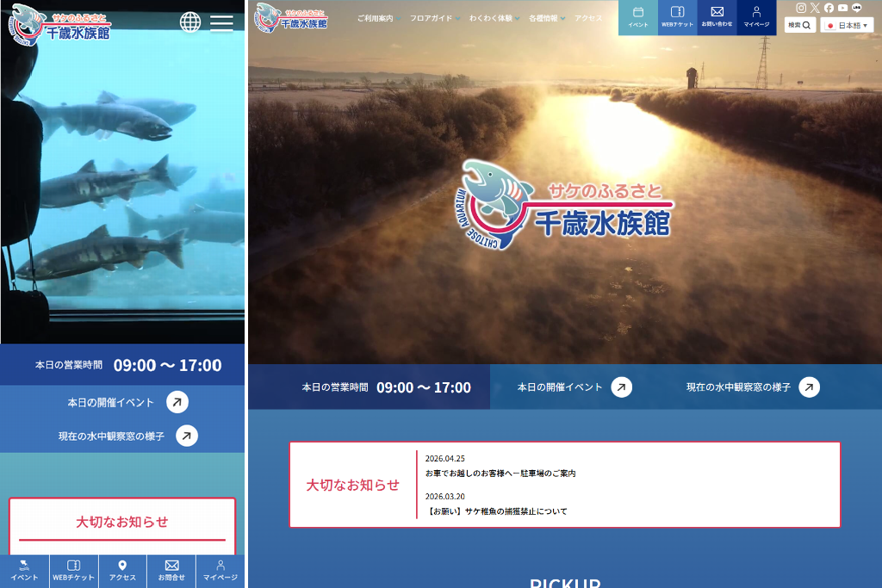
Task: Tap アクセス in mobile bottom bar
Action: [x=122, y=571]
